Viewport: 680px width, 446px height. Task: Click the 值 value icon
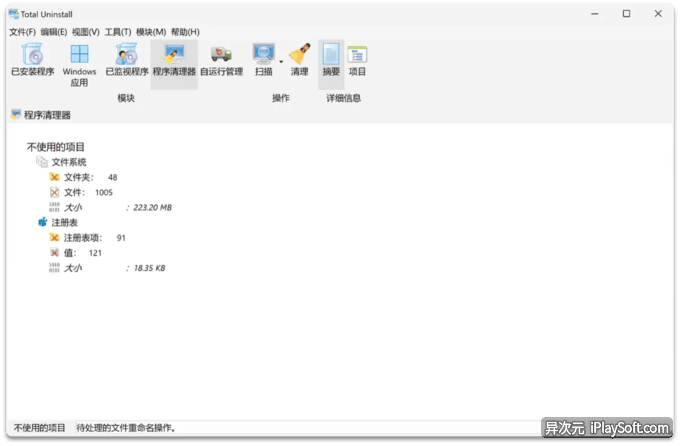pos(54,253)
